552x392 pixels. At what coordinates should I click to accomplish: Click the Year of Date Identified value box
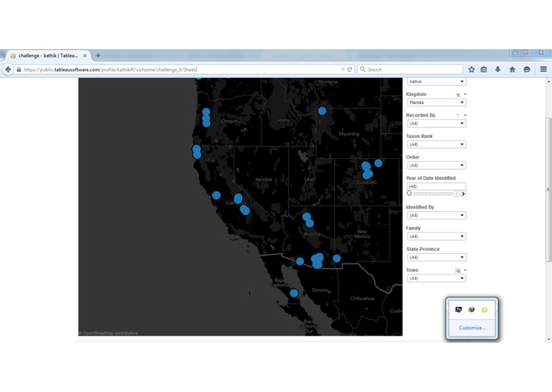pyautogui.click(x=437, y=186)
